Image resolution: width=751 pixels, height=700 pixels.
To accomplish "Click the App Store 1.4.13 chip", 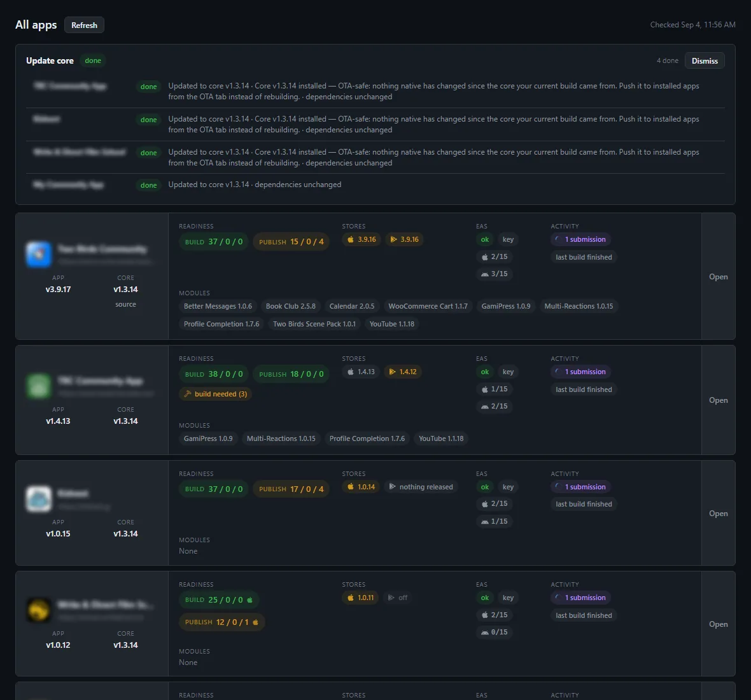I will coord(361,372).
